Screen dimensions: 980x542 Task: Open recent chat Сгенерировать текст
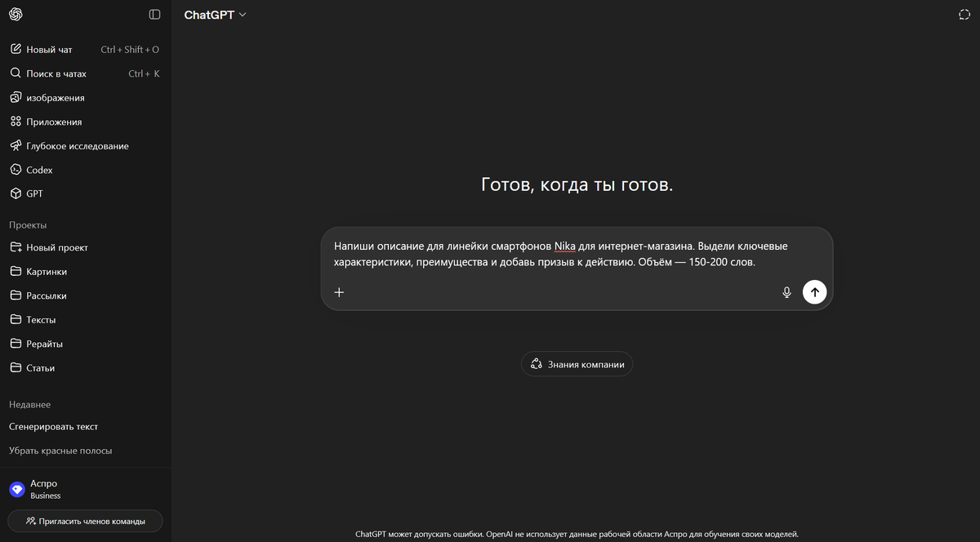tap(85, 426)
